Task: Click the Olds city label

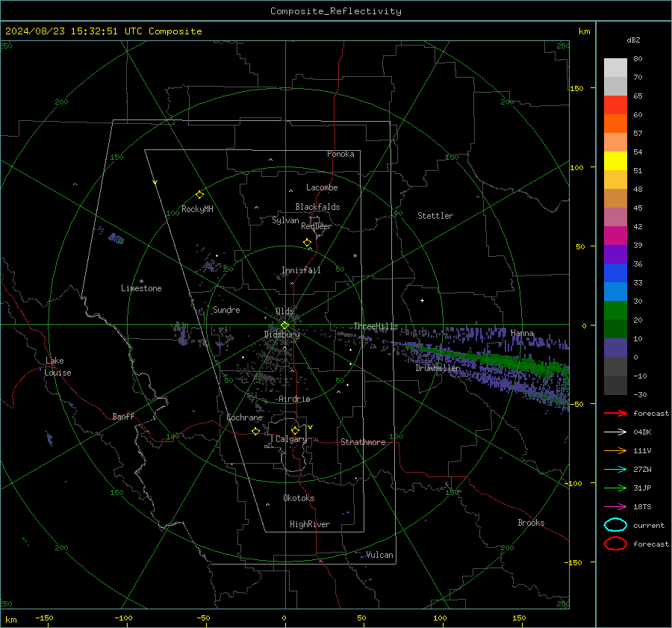Action: coord(284,311)
